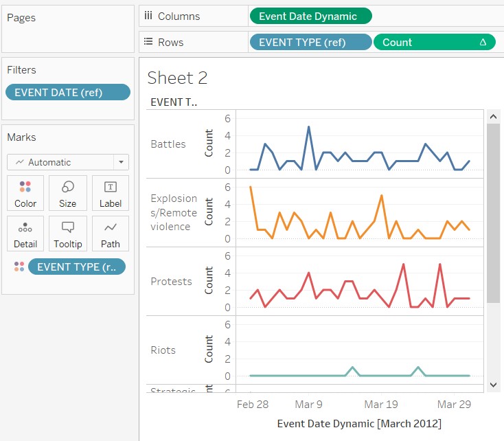Select the Event Date Dynamic column pill
This screenshot has width=504, height=441.
click(x=311, y=16)
